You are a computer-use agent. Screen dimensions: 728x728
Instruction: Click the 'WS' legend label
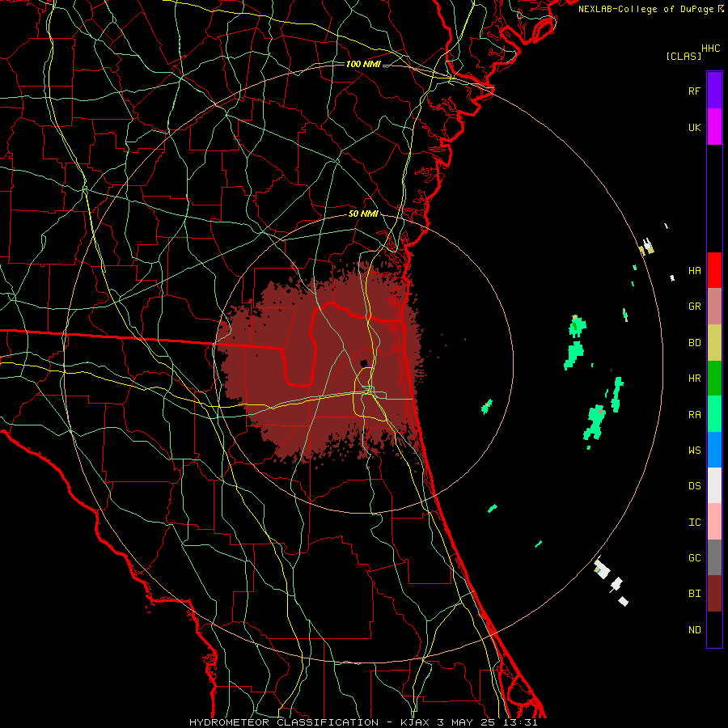[x=695, y=451]
